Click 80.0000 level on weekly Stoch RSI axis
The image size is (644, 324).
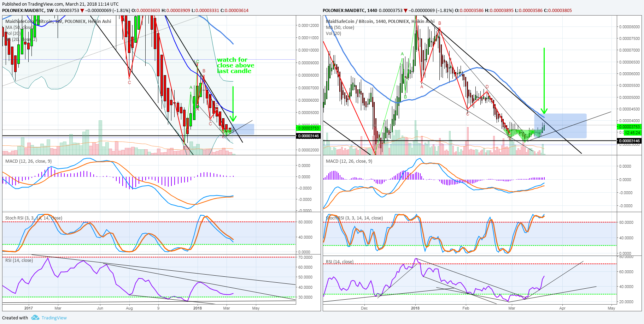[305, 222]
